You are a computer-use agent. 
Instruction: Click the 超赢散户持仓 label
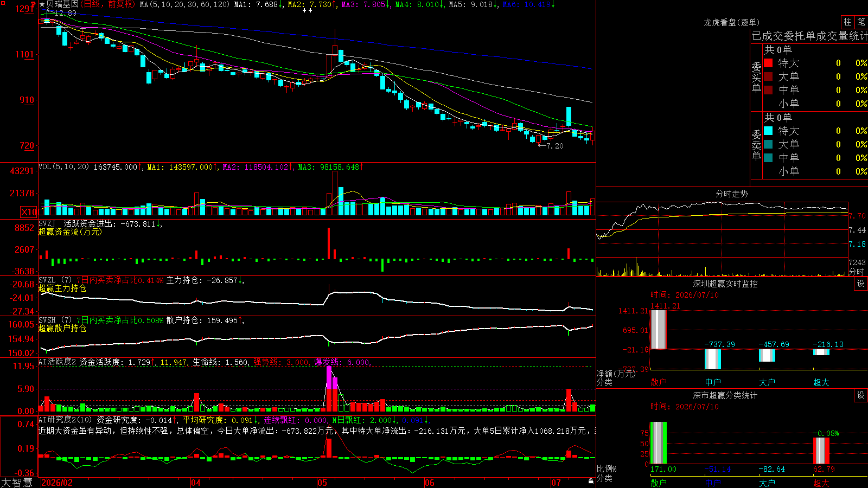click(62, 328)
